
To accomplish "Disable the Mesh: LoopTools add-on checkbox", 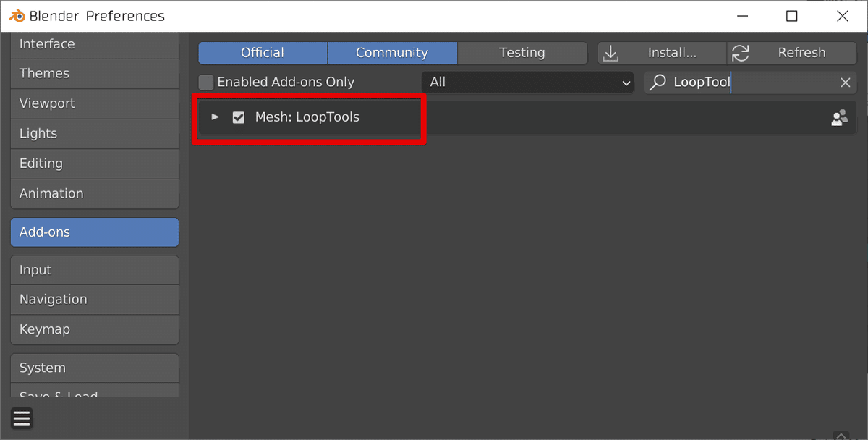I will 239,117.
